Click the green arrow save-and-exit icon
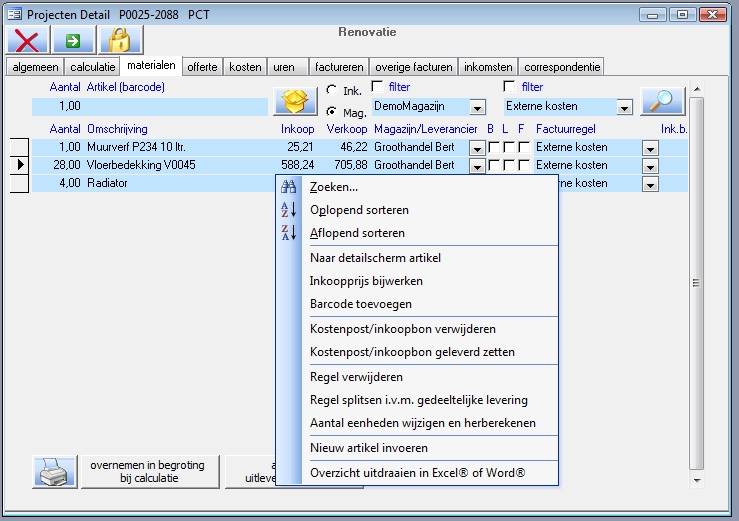The image size is (739, 521). pyautogui.click(x=73, y=40)
